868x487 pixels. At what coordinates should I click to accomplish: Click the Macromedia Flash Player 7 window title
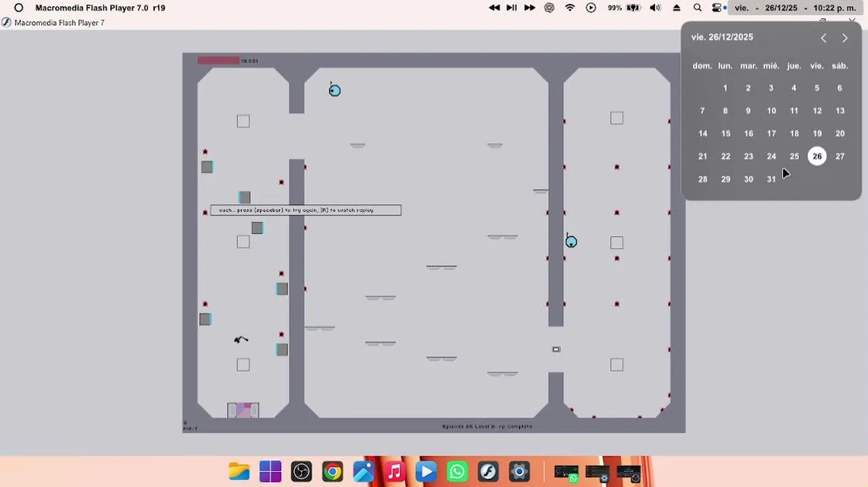(59, 23)
